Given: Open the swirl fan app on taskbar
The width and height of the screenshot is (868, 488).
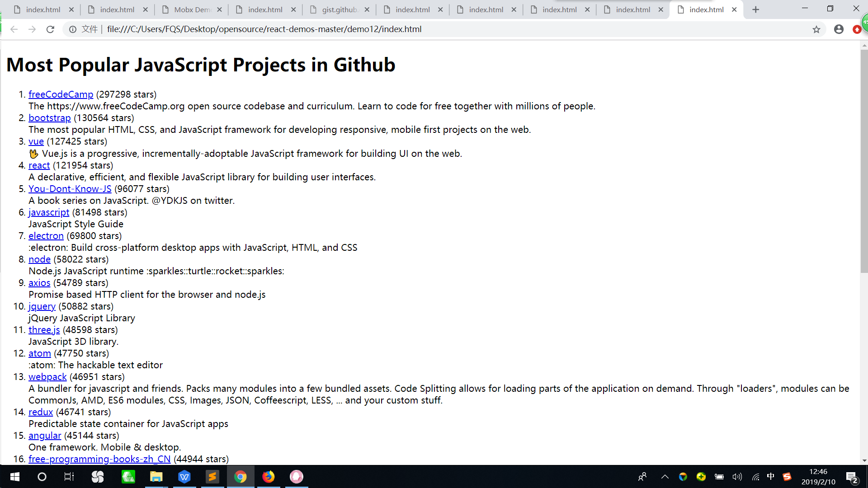Looking at the screenshot, I should point(98,477).
